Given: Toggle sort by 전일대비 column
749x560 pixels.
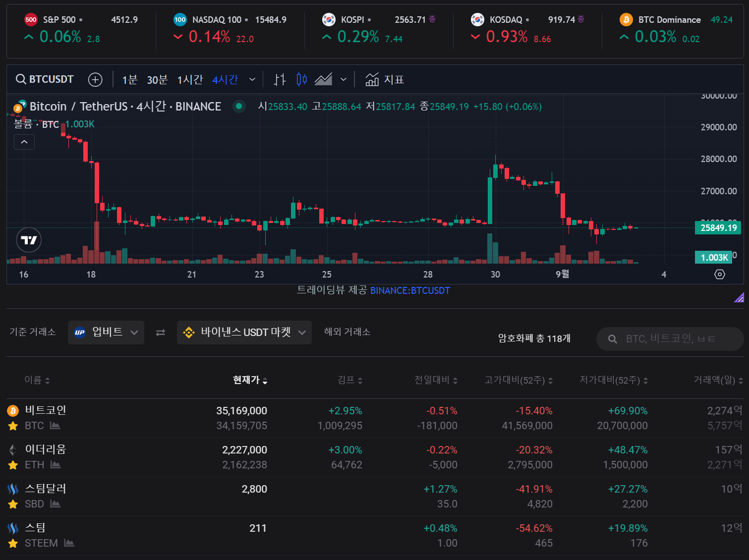Looking at the screenshot, I should [x=436, y=380].
